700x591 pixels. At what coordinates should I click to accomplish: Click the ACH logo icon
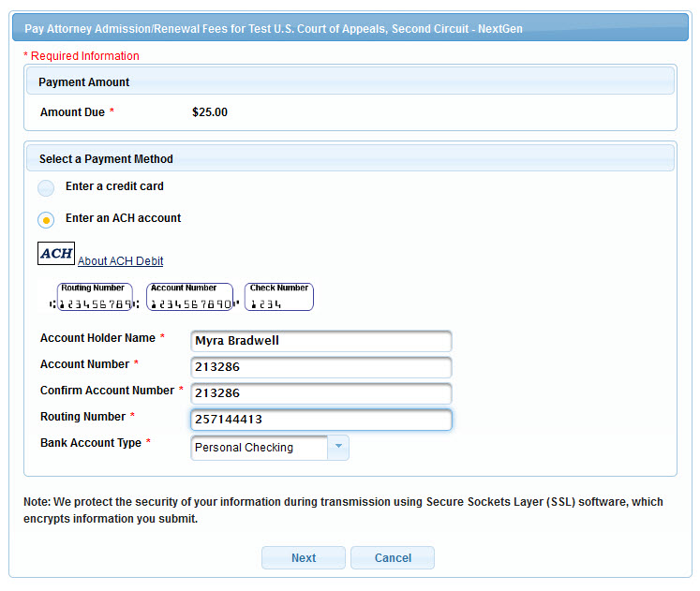56,254
